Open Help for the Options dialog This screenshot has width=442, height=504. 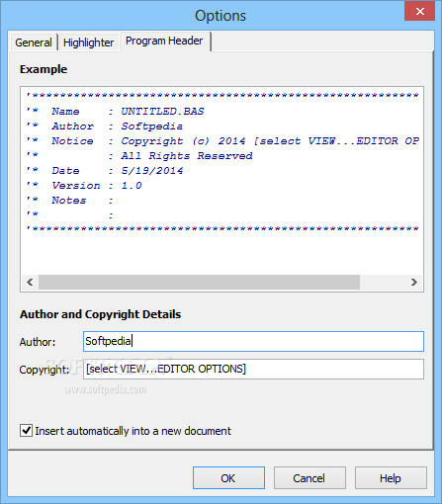(x=391, y=477)
